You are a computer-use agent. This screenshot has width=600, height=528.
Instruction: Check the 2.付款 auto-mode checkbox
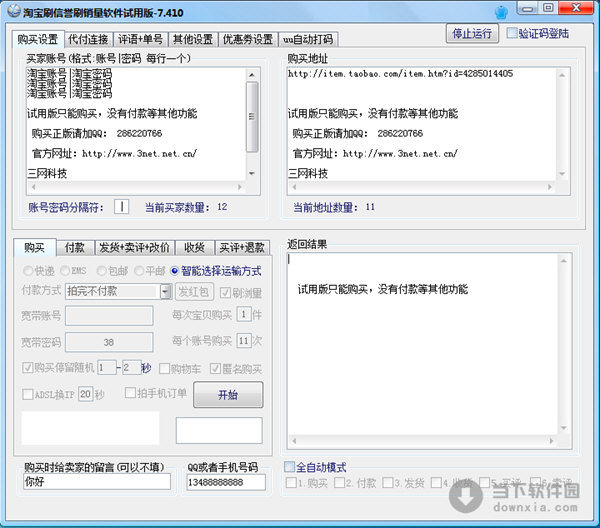coord(339,483)
